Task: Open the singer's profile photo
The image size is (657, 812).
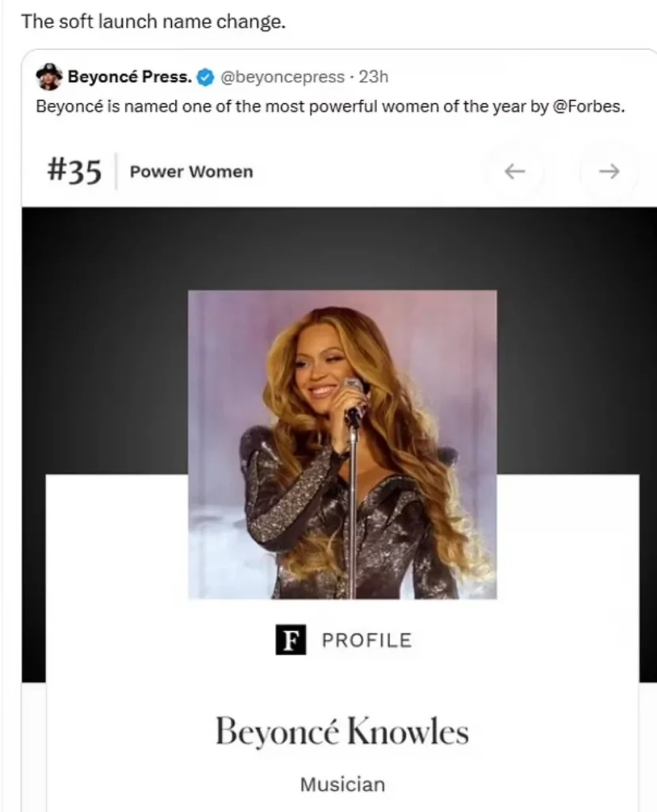Action: click(x=342, y=444)
